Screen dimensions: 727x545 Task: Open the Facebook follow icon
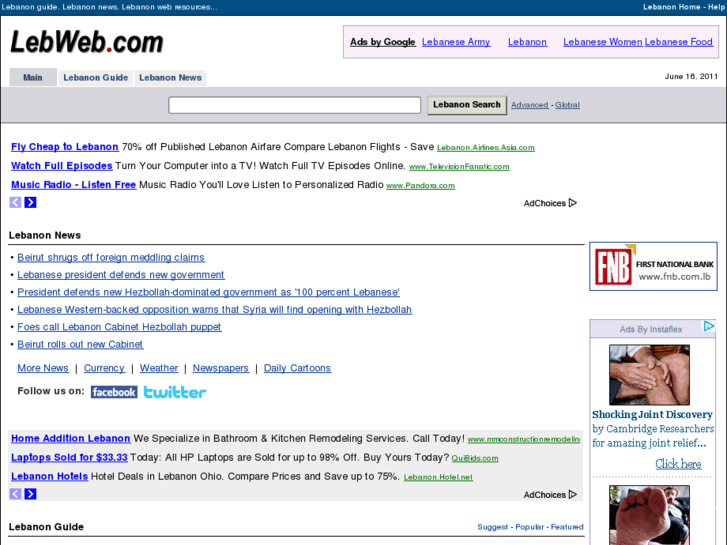pos(114,392)
